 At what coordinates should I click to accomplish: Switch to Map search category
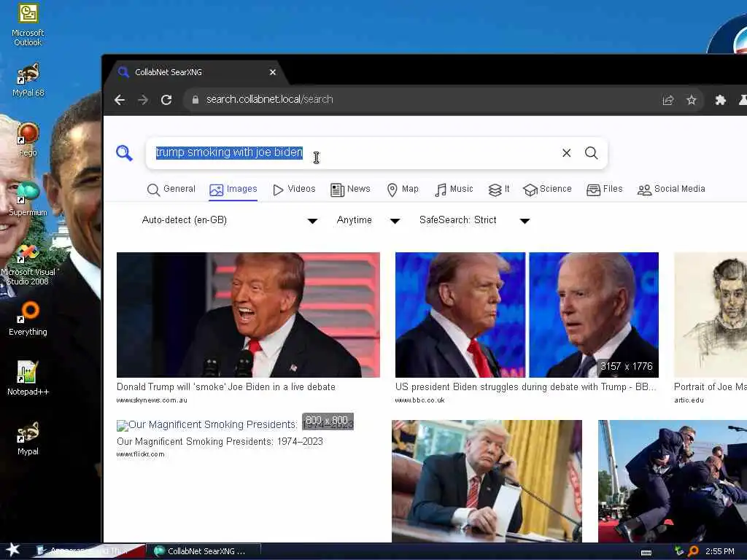pyautogui.click(x=403, y=189)
